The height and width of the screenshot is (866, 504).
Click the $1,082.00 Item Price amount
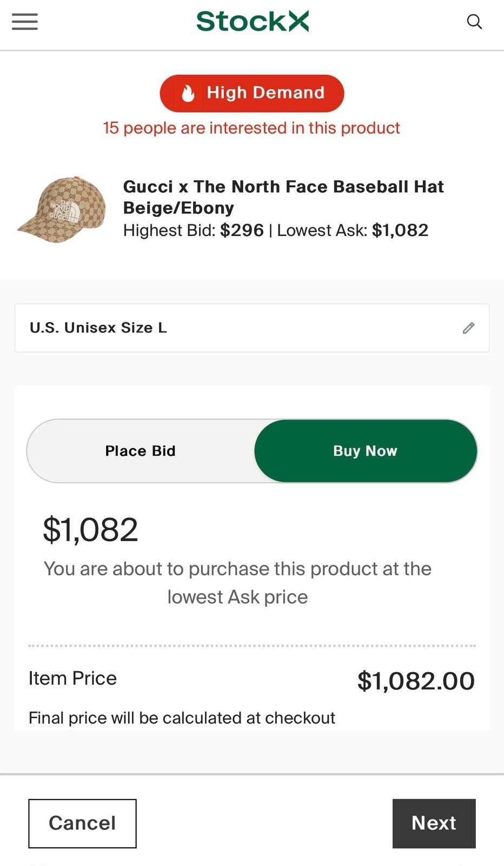[x=415, y=681]
